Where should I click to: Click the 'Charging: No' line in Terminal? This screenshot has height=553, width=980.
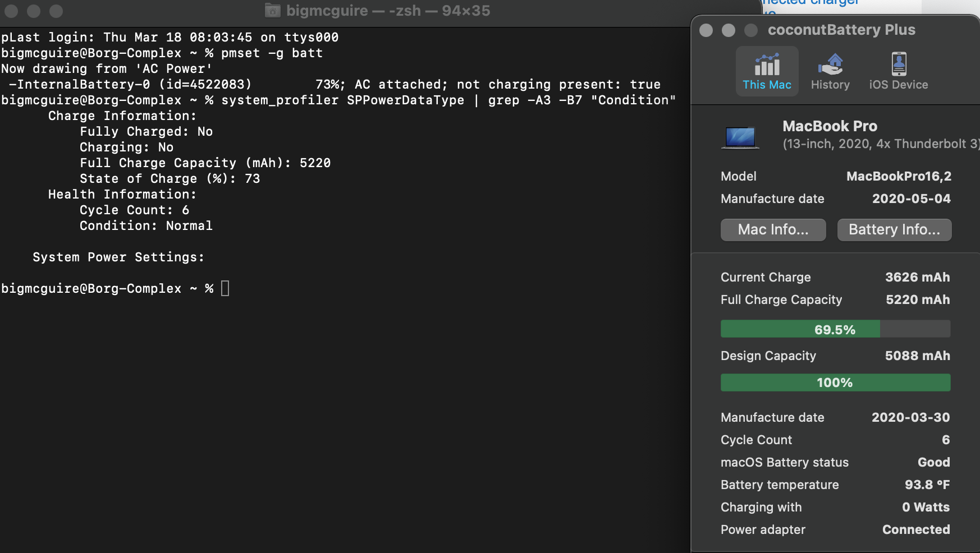(x=126, y=148)
